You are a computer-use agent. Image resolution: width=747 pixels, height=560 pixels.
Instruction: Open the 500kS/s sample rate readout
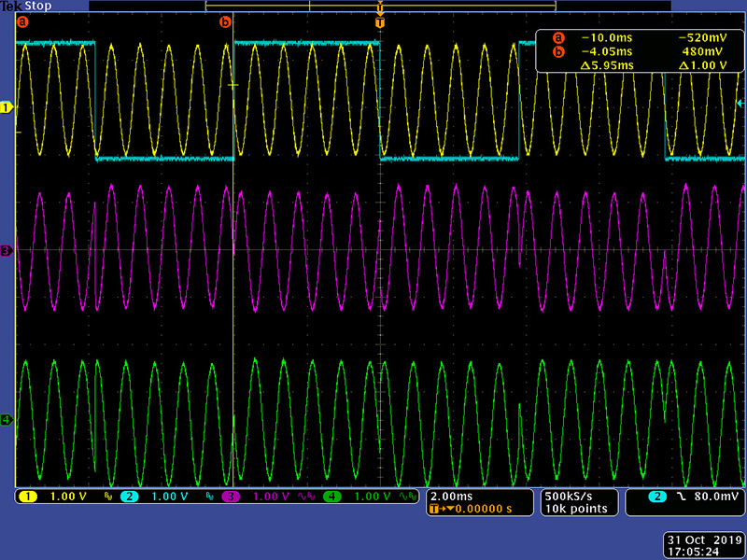click(570, 496)
